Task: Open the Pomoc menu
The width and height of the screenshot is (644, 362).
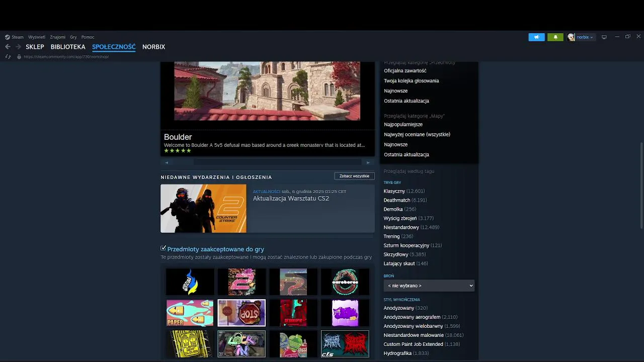Action: tap(88, 37)
